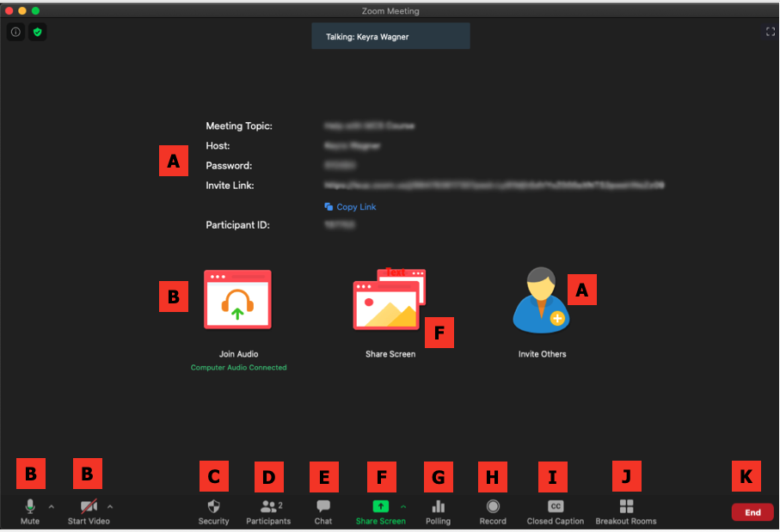
Task: Enter full screen with the corner icon
Action: pyautogui.click(x=770, y=32)
